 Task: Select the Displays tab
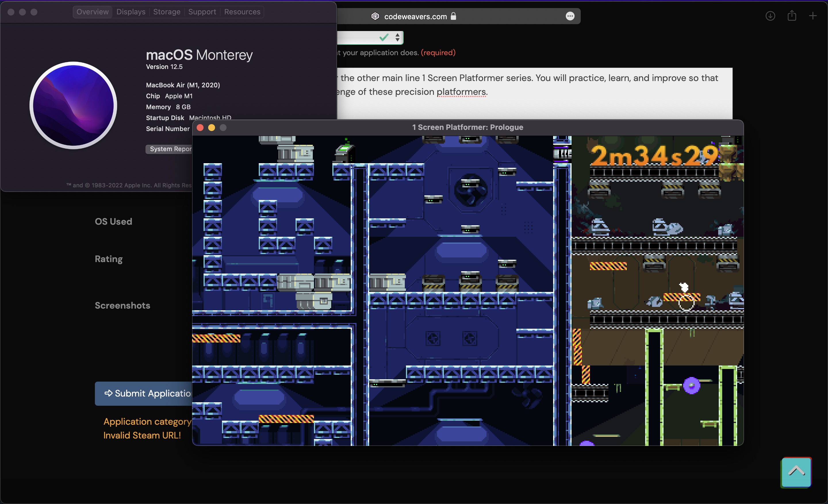tap(131, 12)
